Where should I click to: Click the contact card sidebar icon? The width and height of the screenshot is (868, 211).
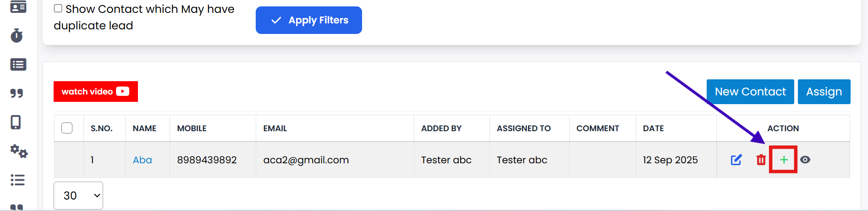point(18,7)
